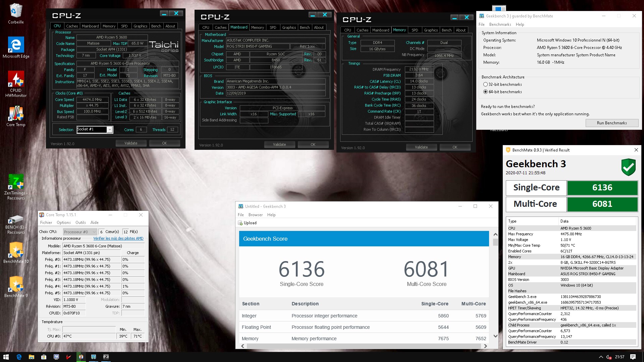
Task: Open Browser menu in Untitled Geekbench
Action: point(256,215)
